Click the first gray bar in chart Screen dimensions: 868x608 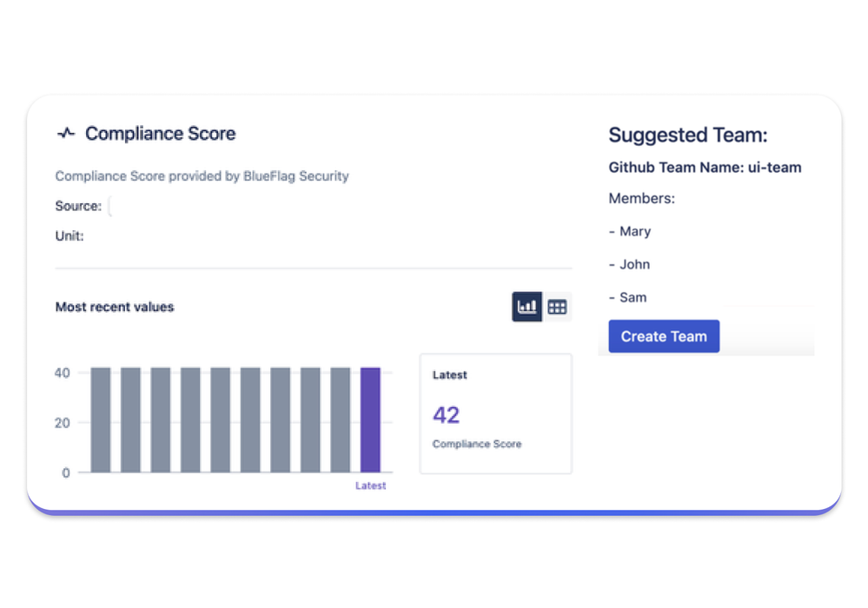(x=101, y=420)
